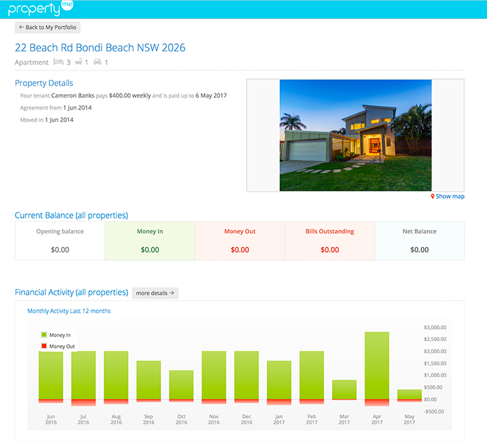Select the Net Balance box
Viewport: 487px width, 448px height.
point(419,241)
